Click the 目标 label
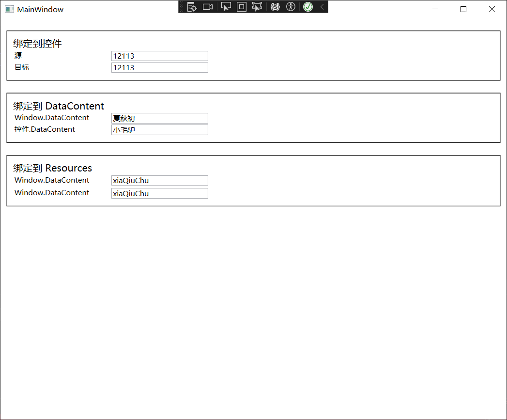The width and height of the screenshot is (507, 420). pyautogui.click(x=22, y=67)
